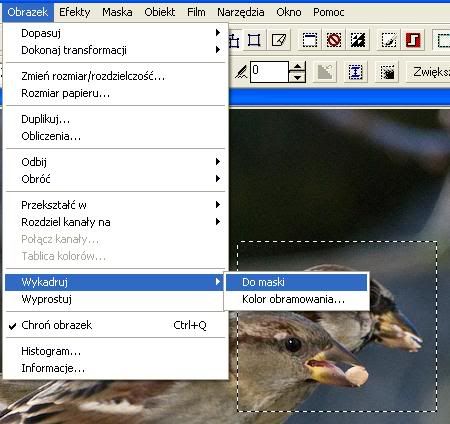The height and width of the screenshot is (424, 450).
Task: Select the whole-image mask icon
Action: coord(310,40)
